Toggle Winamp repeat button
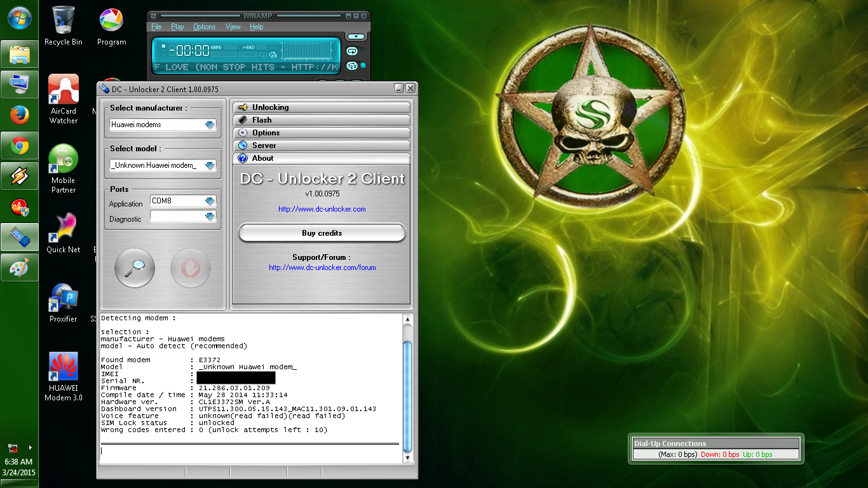The image size is (868, 488). coord(351,51)
